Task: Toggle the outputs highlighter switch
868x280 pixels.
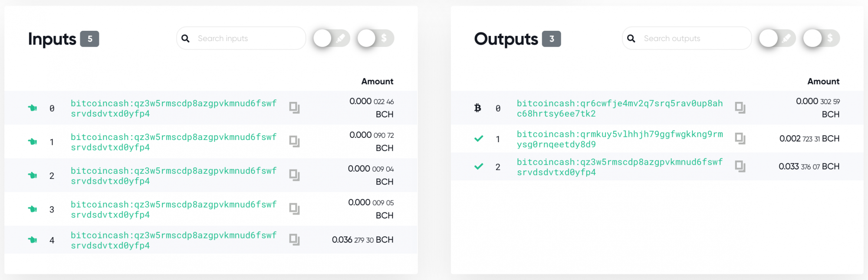Action: 777,39
